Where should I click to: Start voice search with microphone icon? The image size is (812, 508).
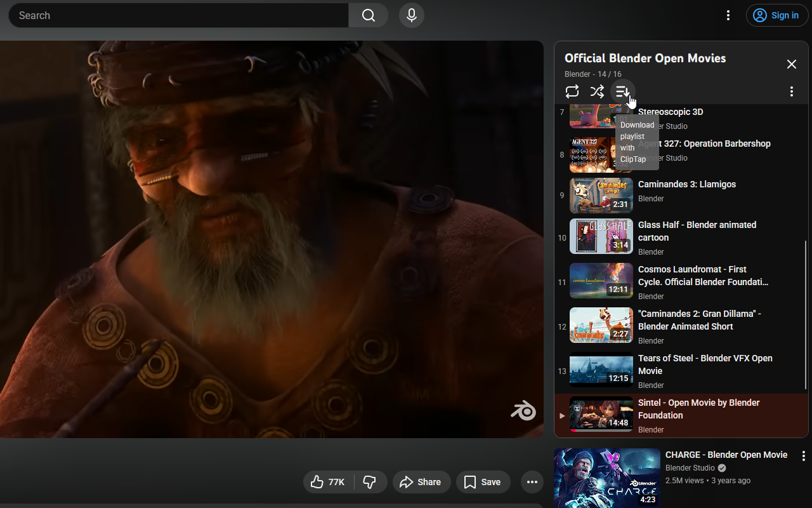coord(412,15)
